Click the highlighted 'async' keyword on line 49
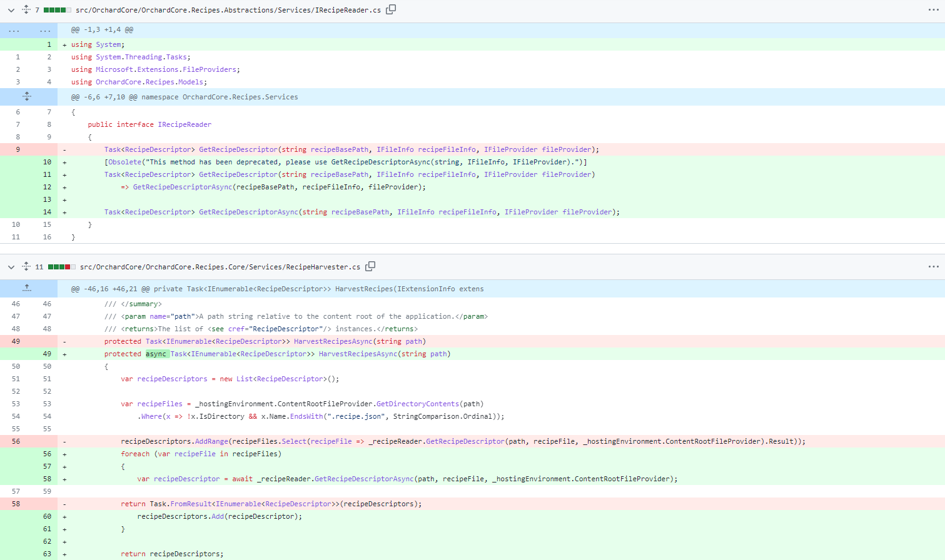The width and height of the screenshot is (945, 560). tap(156, 354)
